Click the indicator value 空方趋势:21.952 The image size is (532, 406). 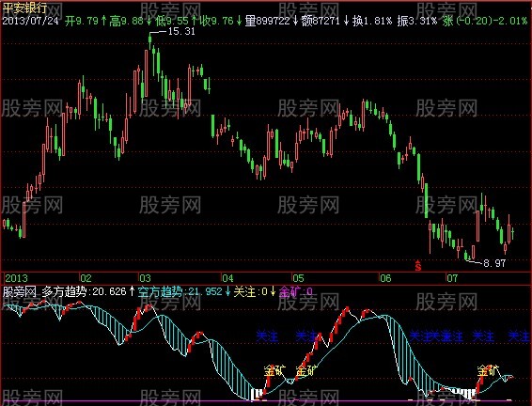point(180,291)
